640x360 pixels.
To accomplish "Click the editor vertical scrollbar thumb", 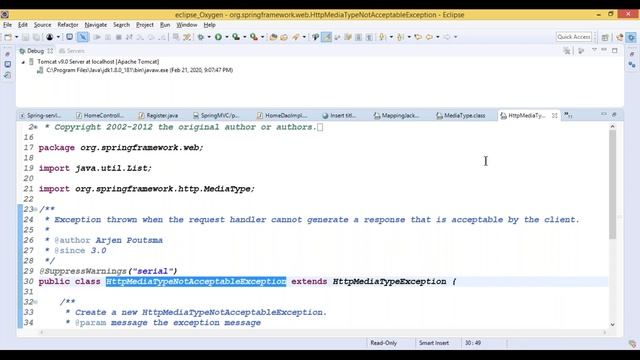I will pos(612,184).
